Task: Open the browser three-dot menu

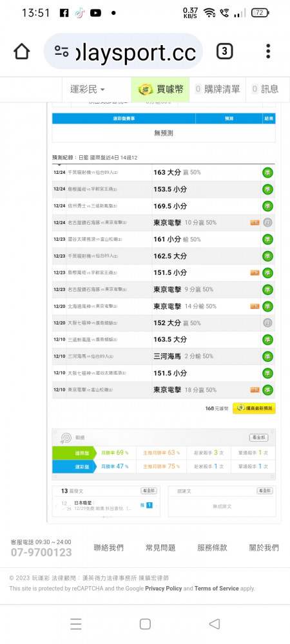Action: pos(268,52)
